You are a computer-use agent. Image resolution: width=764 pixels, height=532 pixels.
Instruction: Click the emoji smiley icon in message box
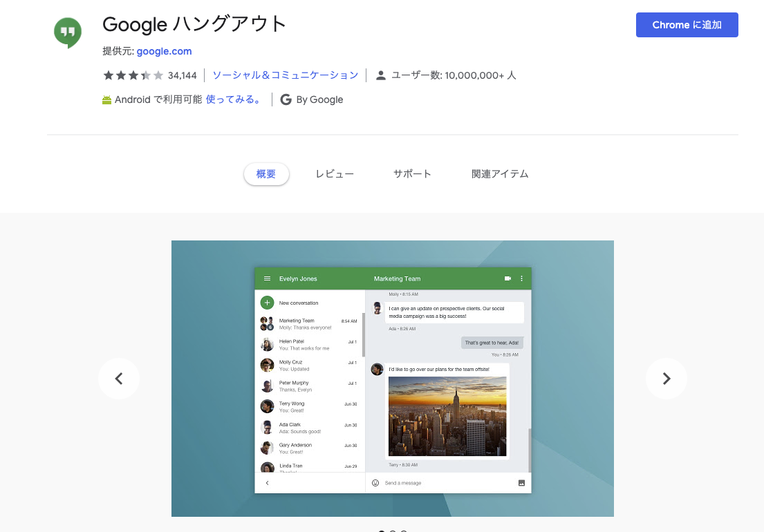pos(375,483)
